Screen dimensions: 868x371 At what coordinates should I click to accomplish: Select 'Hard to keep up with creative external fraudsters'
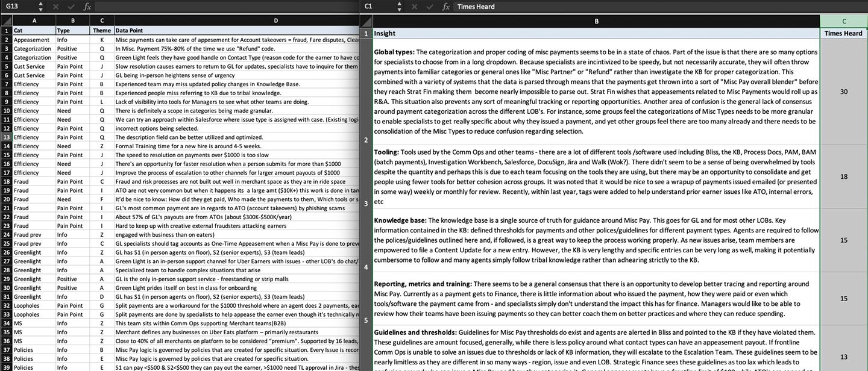click(237, 225)
